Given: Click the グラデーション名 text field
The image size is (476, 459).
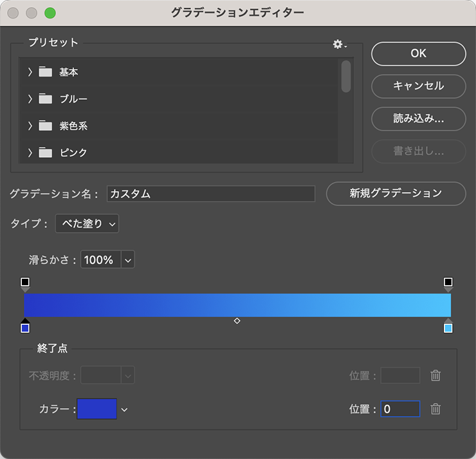Looking at the screenshot, I should [x=211, y=194].
